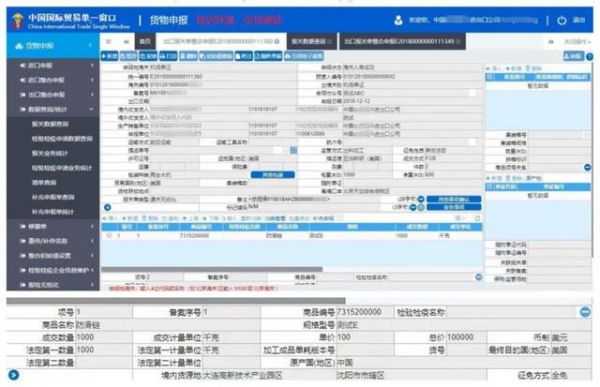Click the 商品名称 field showing 防滑链

click(x=167, y=325)
